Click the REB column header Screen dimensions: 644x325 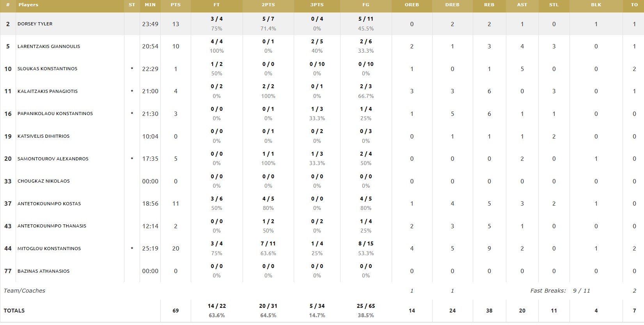click(x=489, y=5)
